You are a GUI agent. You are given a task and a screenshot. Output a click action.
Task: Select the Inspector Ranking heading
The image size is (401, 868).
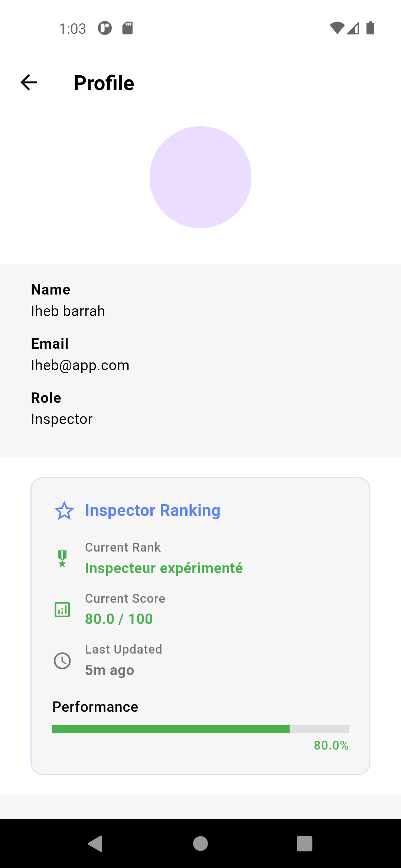(153, 510)
